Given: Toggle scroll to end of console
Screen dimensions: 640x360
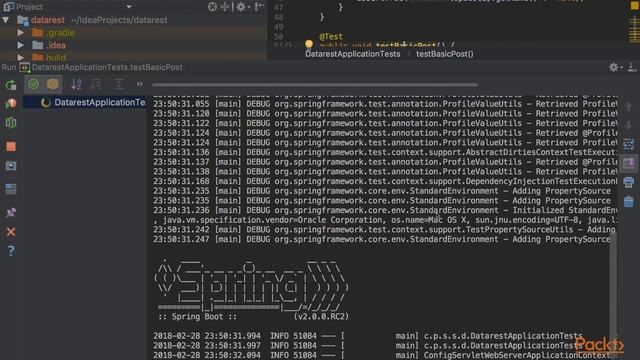Looking at the screenshot, I should pos(629,163).
